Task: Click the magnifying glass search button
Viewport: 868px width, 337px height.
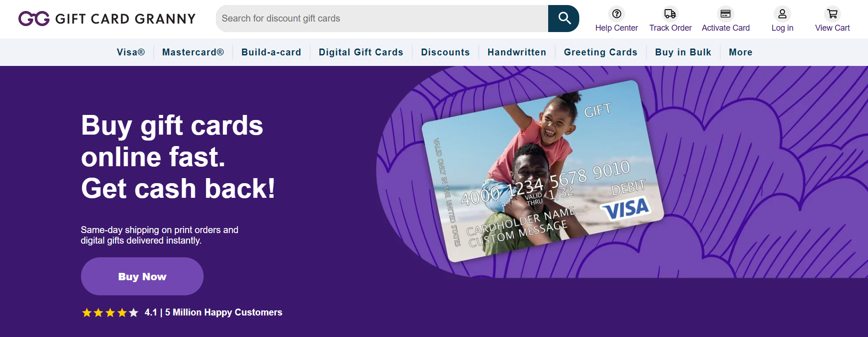Action: (x=564, y=18)
